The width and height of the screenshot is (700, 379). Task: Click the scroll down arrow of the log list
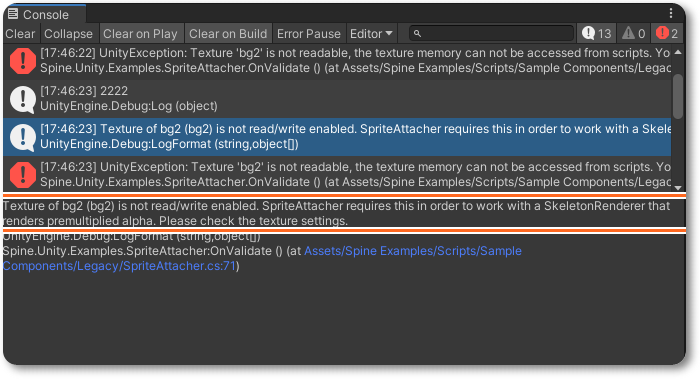point(678,188)
